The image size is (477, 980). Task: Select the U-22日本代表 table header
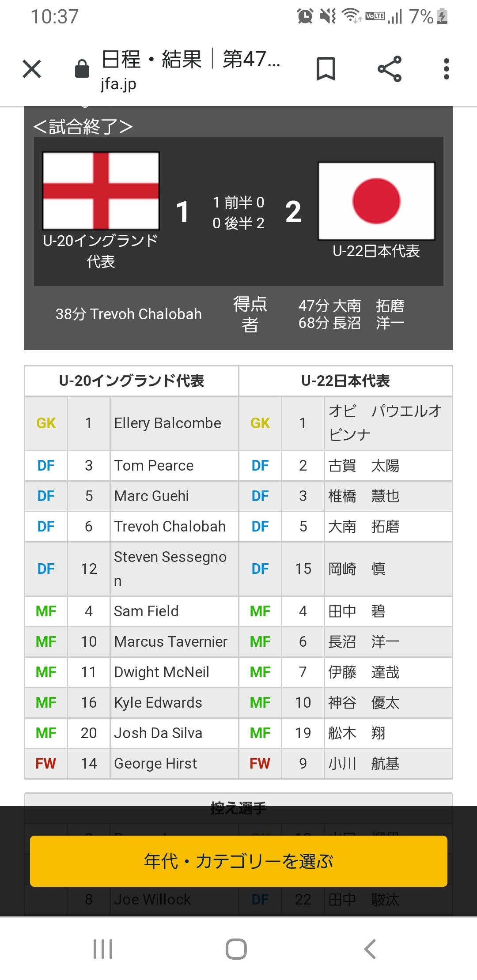click(345, 381)
